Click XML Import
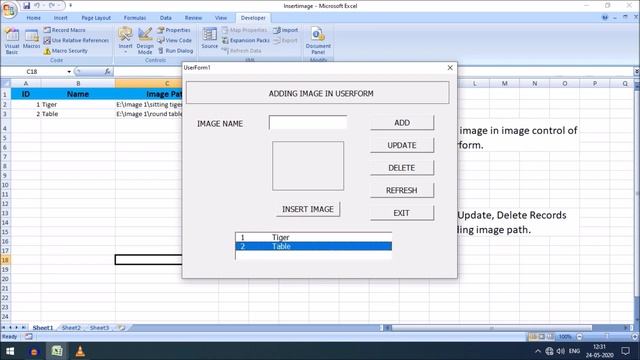The image size is (640, 360). click(286, 30)
